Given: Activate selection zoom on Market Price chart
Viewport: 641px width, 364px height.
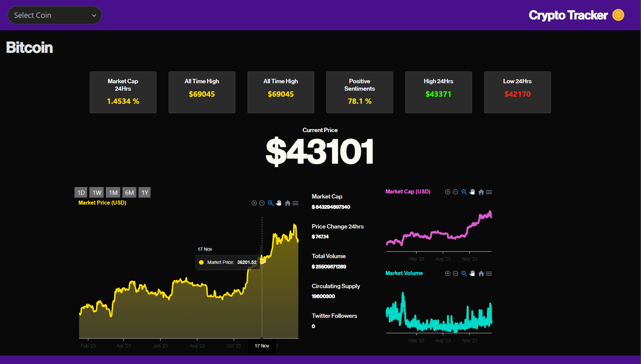Looking at the screenshot, I should 270,203.
